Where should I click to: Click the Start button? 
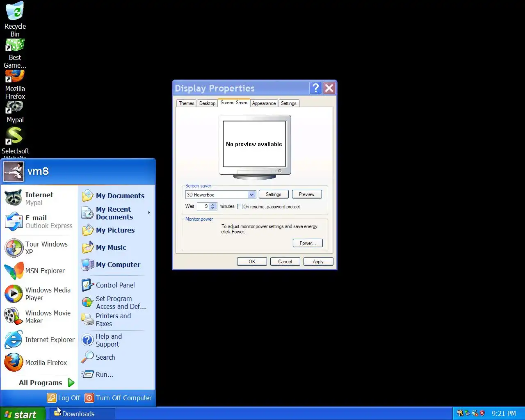[x=22, y=414]
